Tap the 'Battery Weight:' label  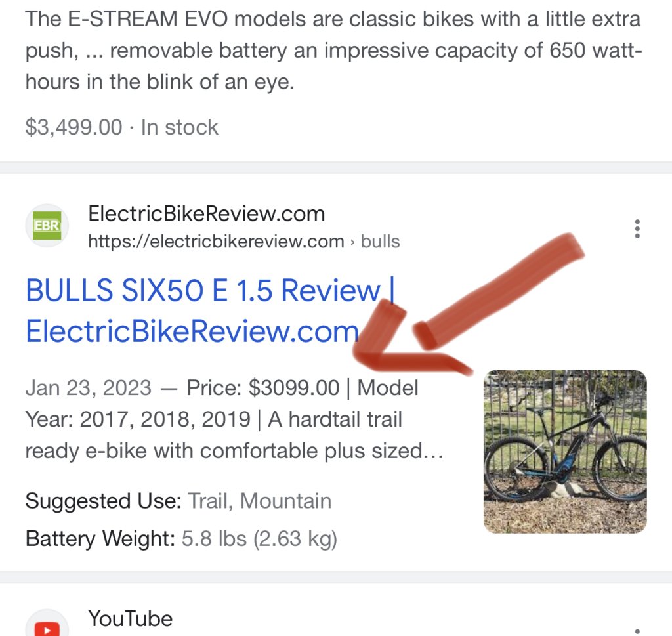click(x=100, y=538)
